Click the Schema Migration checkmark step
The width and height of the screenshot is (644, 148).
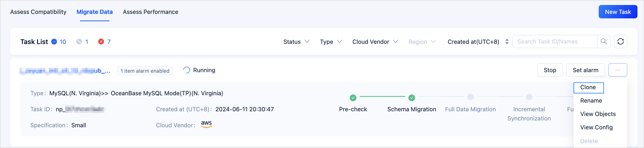click(412, 98)
